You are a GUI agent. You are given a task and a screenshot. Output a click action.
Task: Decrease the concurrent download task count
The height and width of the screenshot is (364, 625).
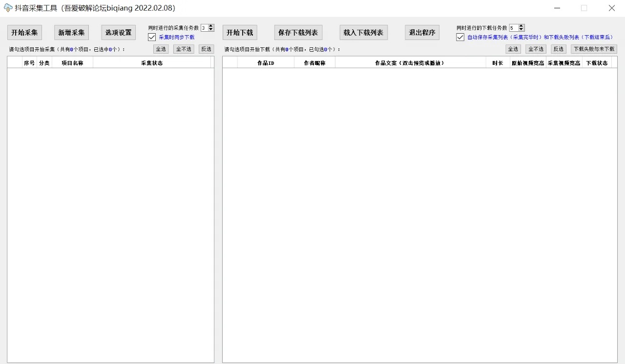pos(521,30)
